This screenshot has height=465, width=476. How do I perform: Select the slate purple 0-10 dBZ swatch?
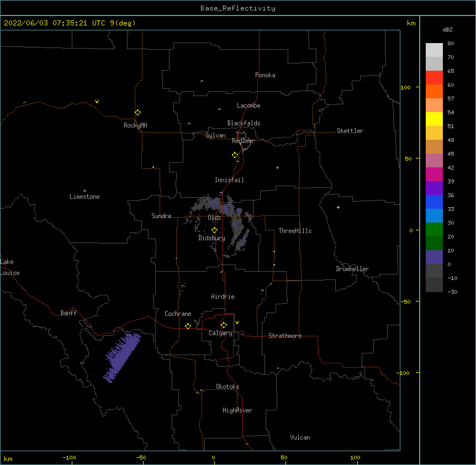[434, 257]
